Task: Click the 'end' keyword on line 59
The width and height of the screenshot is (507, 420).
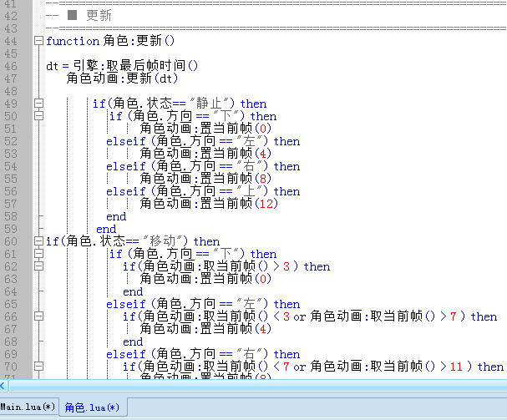Action: pyautogui.click(x=106, y=230)
